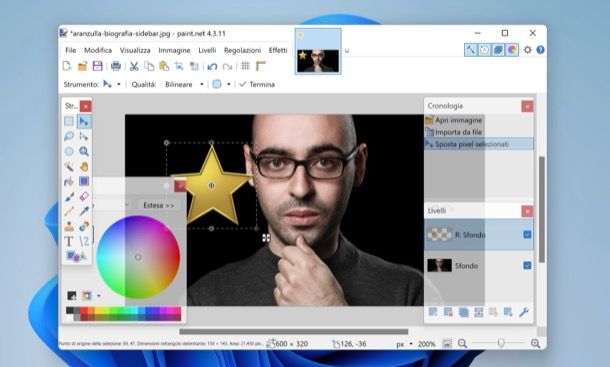Undo the last action

tap(212, 66)
